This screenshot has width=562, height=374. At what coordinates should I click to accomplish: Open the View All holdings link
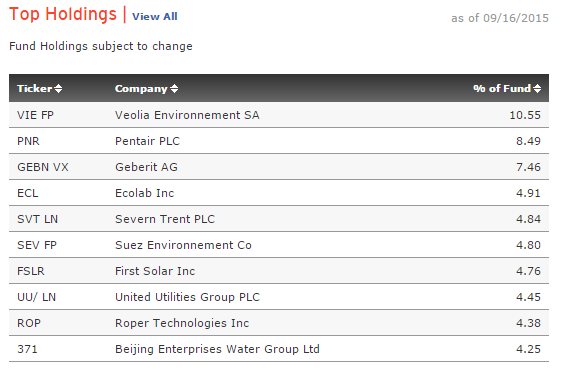[154, 16]
